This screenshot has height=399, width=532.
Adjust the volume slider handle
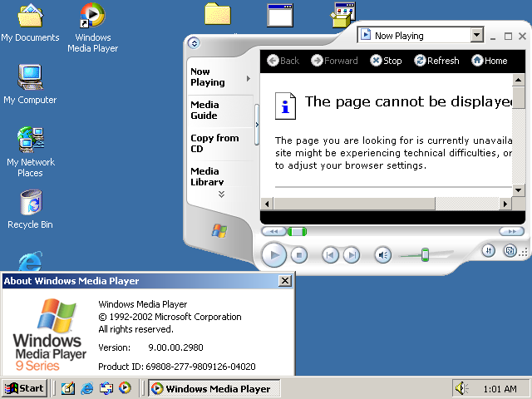[425, 254]
